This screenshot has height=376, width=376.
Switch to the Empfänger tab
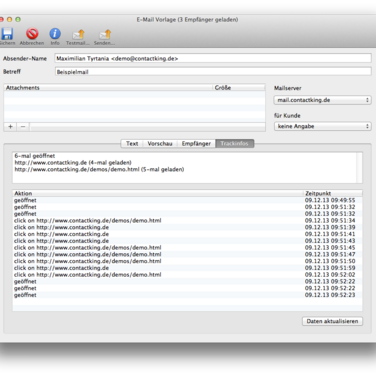(x=196, y=144)
